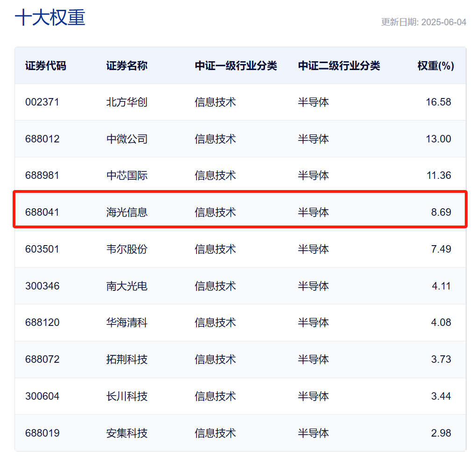Click weight value 11.36

point(439,176)
